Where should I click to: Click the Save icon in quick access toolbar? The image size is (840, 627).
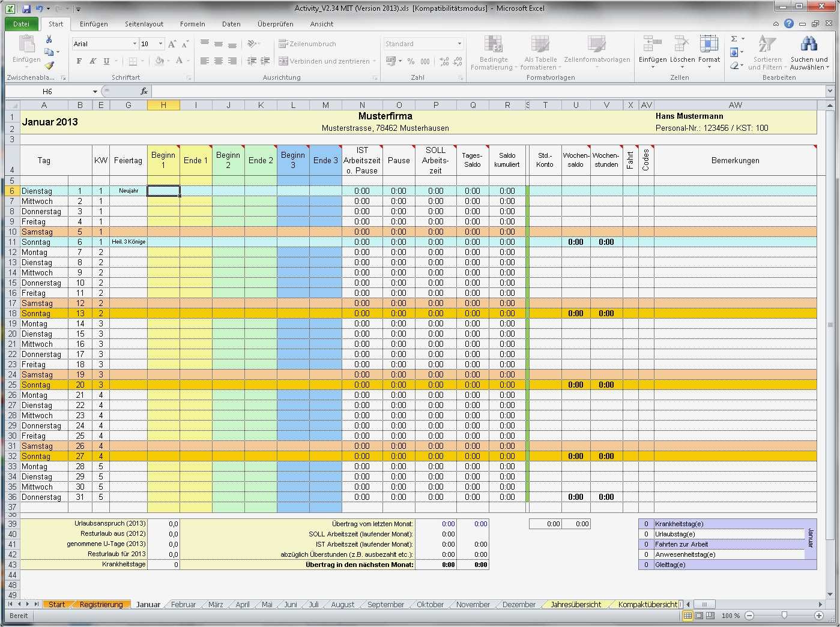point(26,8)
